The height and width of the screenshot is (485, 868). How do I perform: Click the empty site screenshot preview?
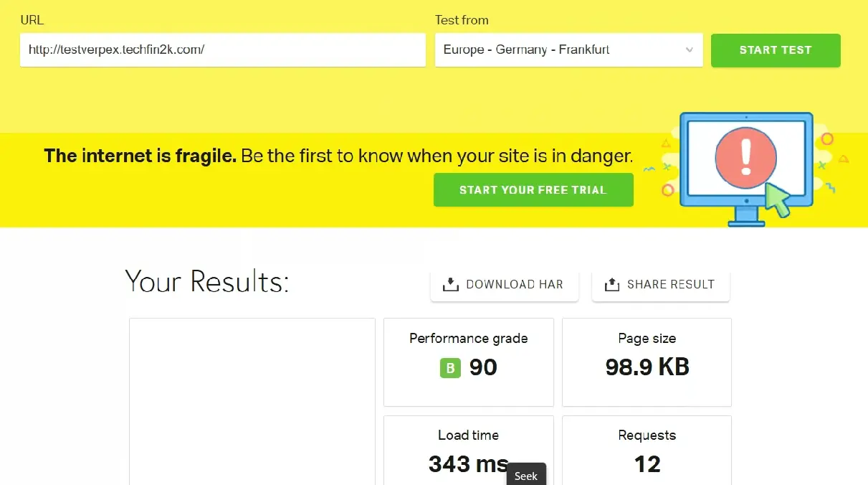point(252,402)
